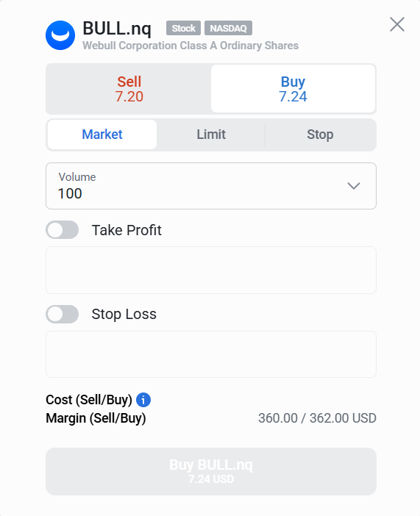Click the Margin value 360.00 / 362.00 USD
The image size is (420, 516).
(x=317, y=418)
